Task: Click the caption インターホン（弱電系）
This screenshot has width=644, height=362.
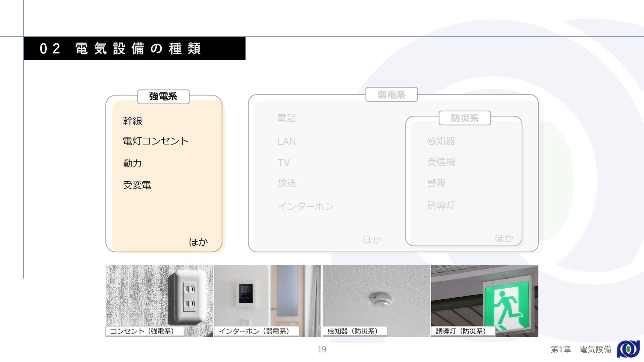Action: tap(257, 331)
